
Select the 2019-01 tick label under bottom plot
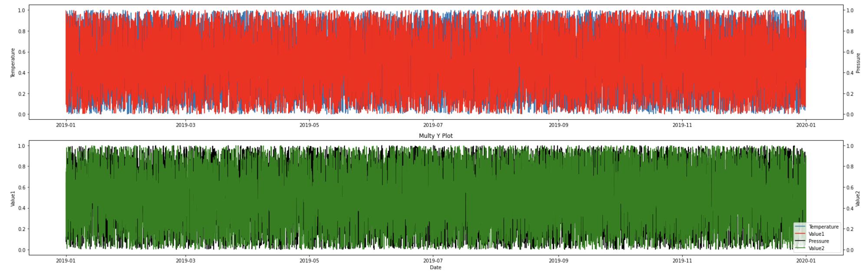pos(66,260)
